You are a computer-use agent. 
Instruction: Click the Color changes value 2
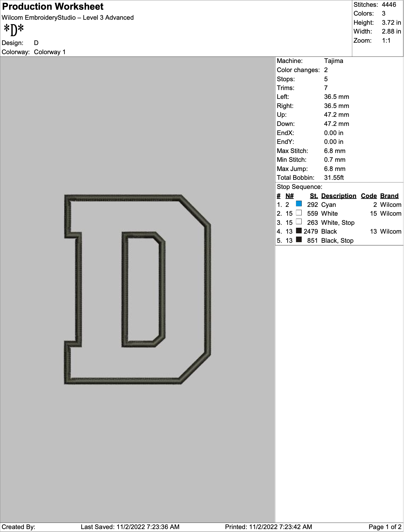pyautogui.click(x=326, y=70)
